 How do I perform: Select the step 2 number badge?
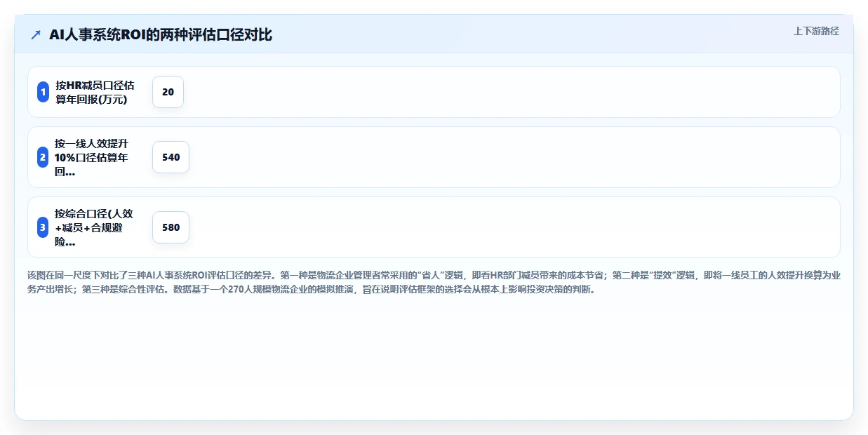pos(43,157)
